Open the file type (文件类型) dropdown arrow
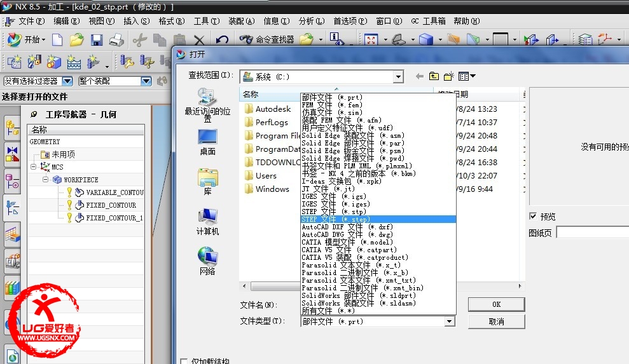 449,321
